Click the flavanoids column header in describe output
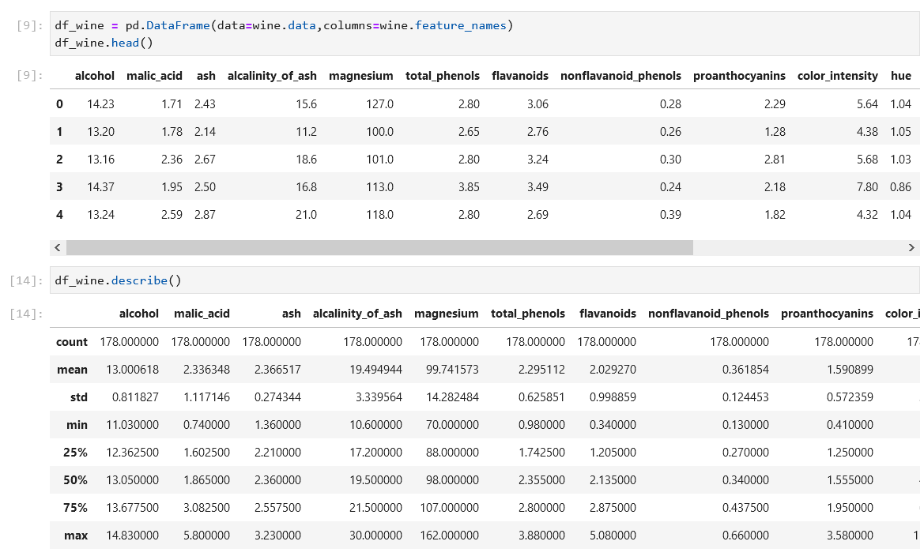Viewport: 924px width, 560px height. 608,314
